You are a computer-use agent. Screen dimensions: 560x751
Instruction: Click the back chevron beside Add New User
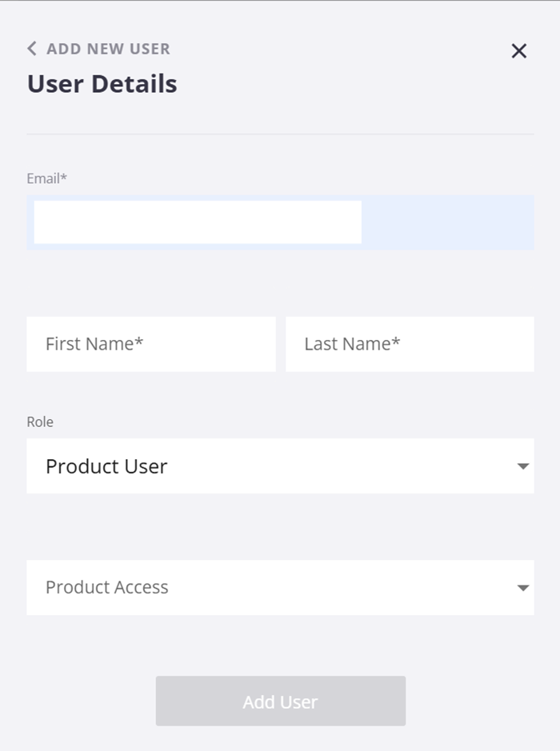pos(32,49)
